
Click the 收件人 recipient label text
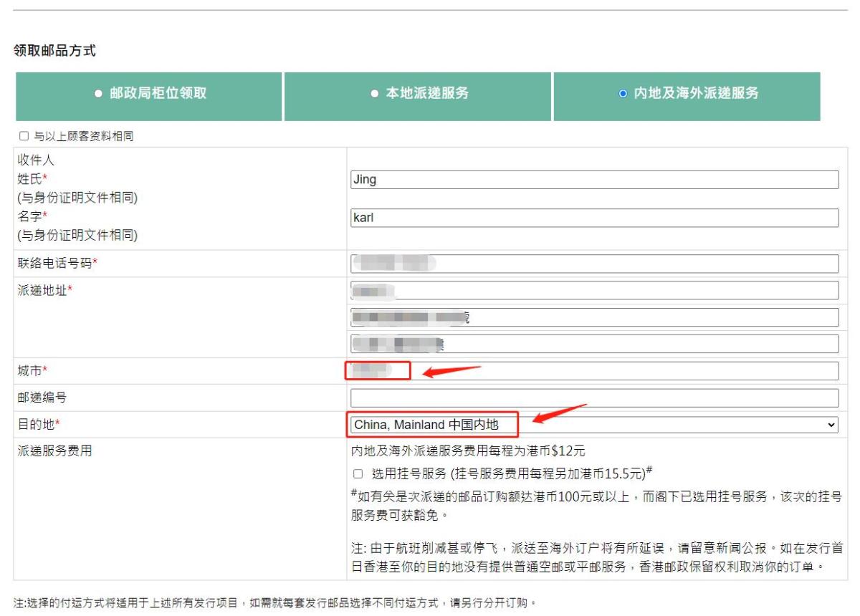click(36, 160)
